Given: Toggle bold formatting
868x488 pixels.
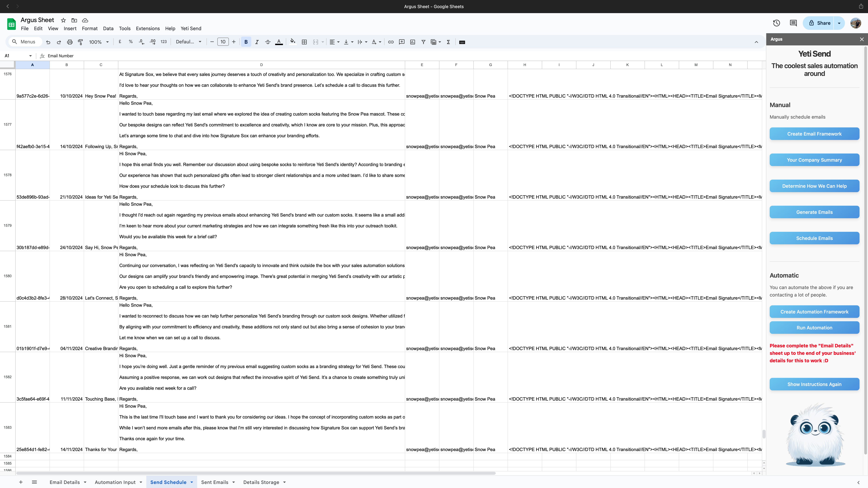Looking at the screenshot, I should coord(246,42).
